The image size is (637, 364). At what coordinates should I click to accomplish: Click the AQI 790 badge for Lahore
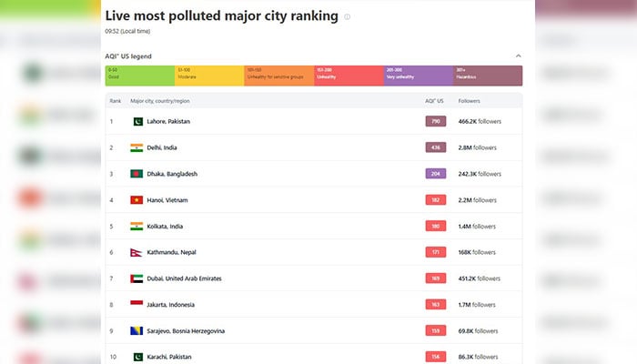(x=435, y=121)
